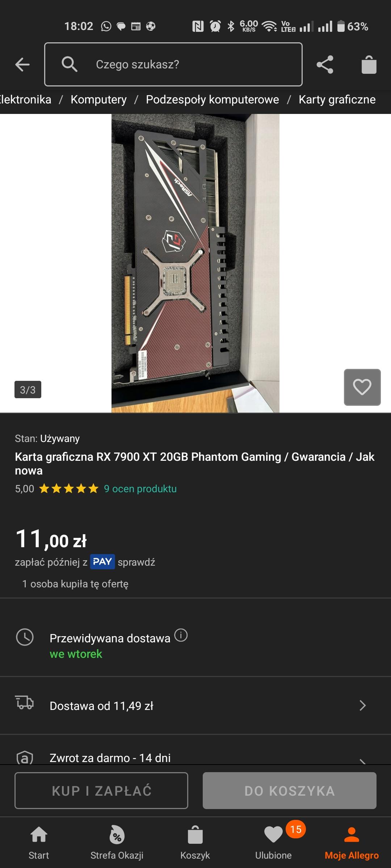Expand the Dostawa od 11,49 zł row
Screen dimensions: 391x868
pos(195,706)
